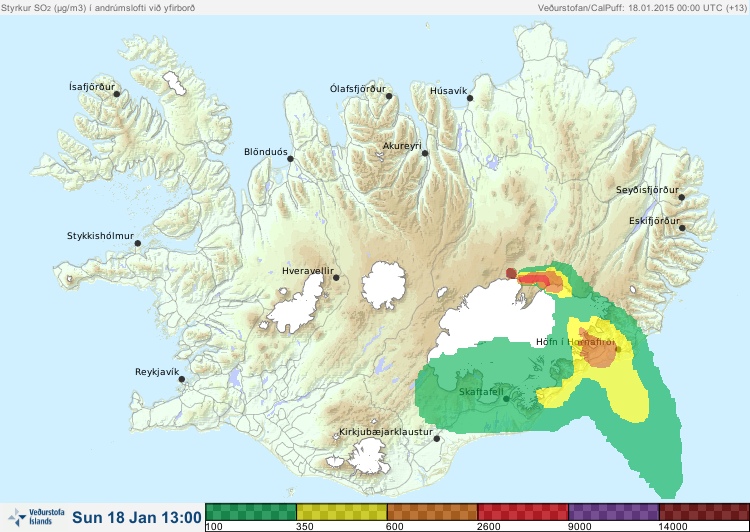This screenshot has height=532, width=750.
Task: Click the Eskifjörður label
Action: [x=654, y=221]
